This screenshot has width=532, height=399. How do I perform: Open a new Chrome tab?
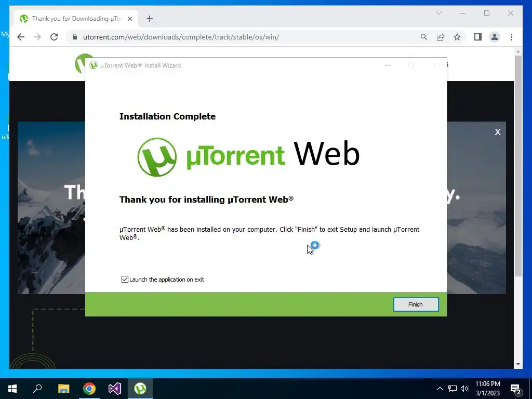(x=150, y=19)
